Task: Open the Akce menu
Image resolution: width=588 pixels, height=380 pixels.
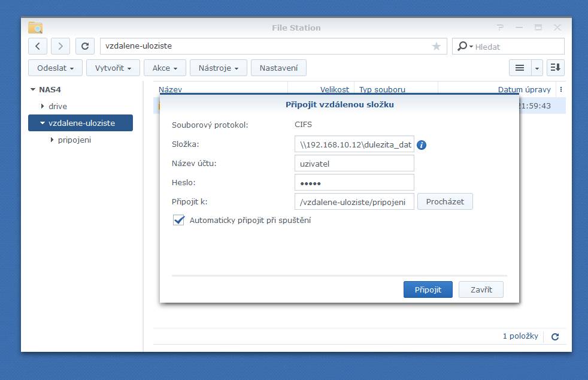Action: 165,68
